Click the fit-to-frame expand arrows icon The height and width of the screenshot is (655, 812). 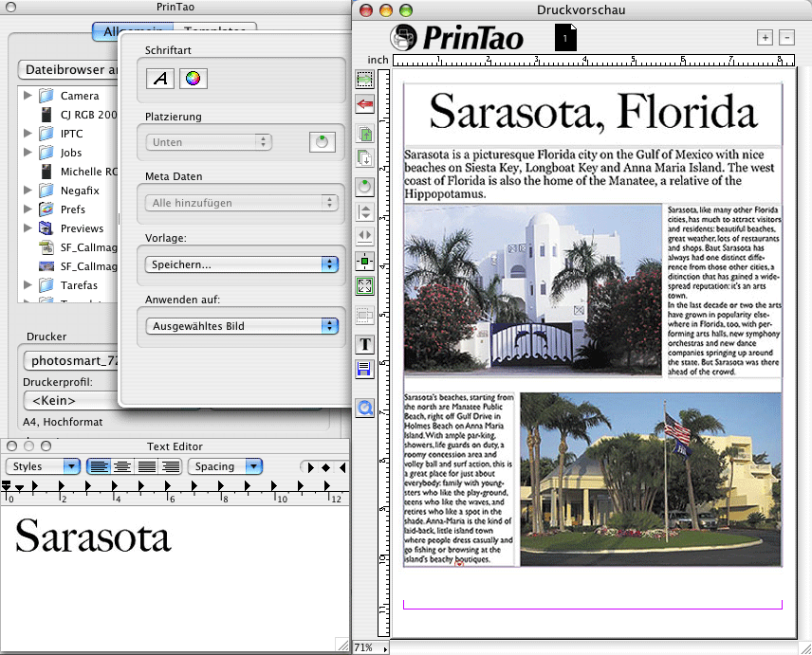pyautogui.click(x=365, y=285)
